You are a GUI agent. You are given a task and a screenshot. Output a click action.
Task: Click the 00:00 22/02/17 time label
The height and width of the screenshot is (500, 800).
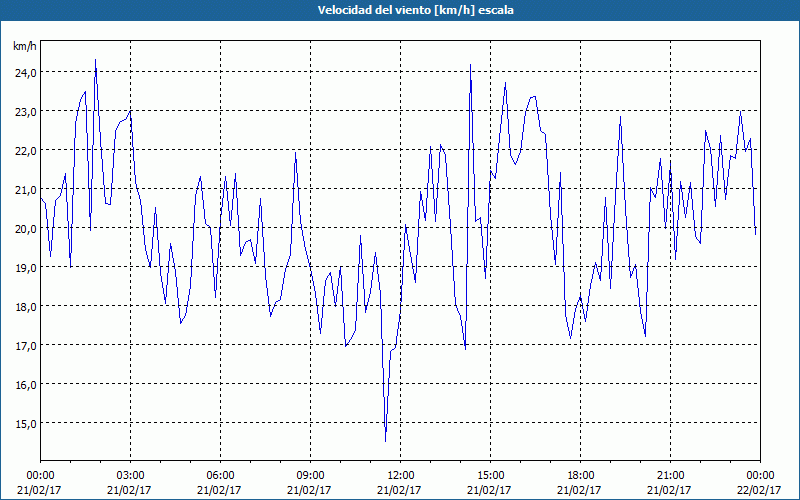click(759, 483)
